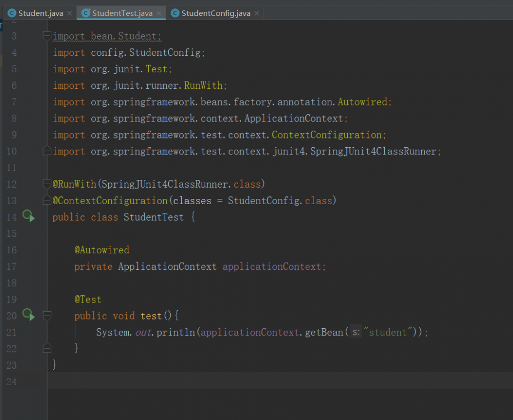513x420 pixels.
Task: Click the "student" string in getBean call
Action: tap(388, 332)
